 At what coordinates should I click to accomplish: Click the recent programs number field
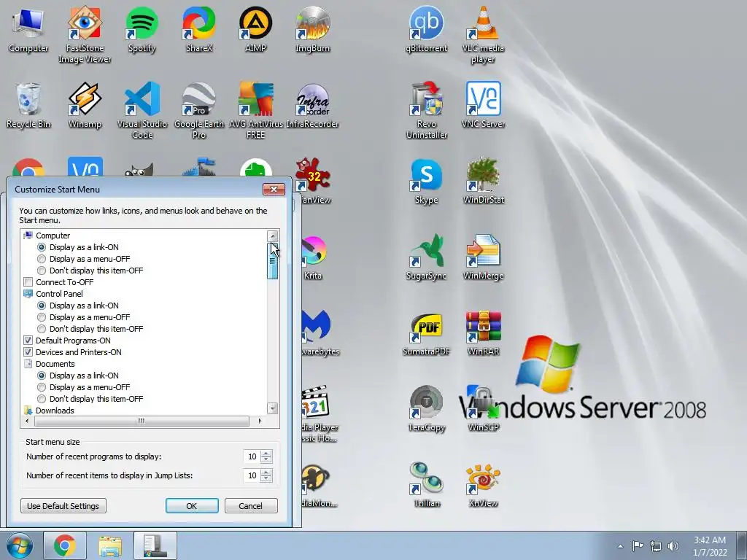pyautogui.click(x=252, y=456)
